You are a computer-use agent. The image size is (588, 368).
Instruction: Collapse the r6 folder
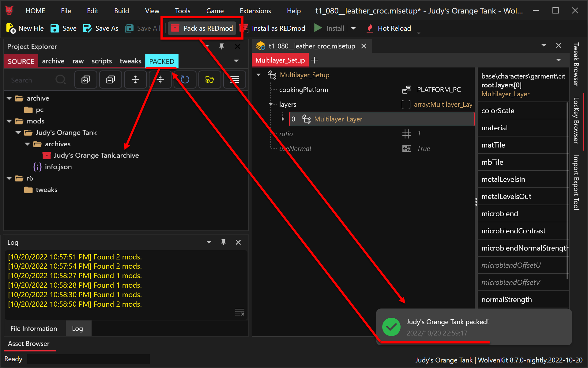click(9, 178)
